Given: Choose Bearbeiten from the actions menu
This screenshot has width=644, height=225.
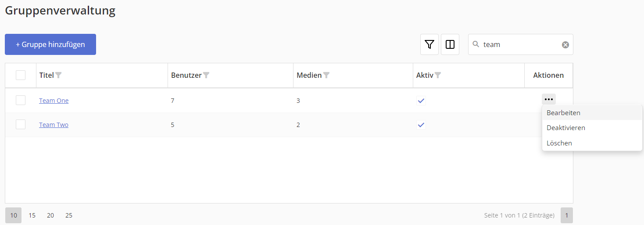Looking at the screenshot, I should (x=563, y=112).
